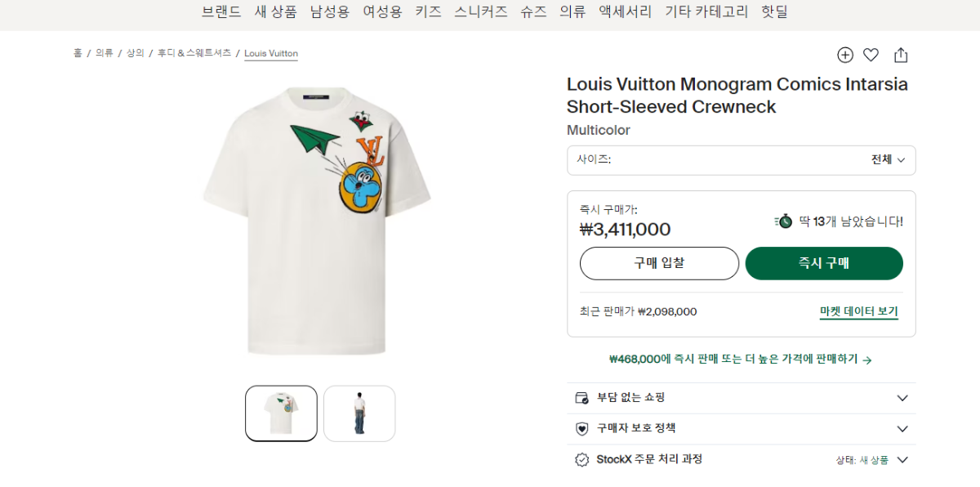This screenshot has height=487, width=980.
Task: Expand the 부담 없는 쇼핑 section
Action: click(902, 398)
